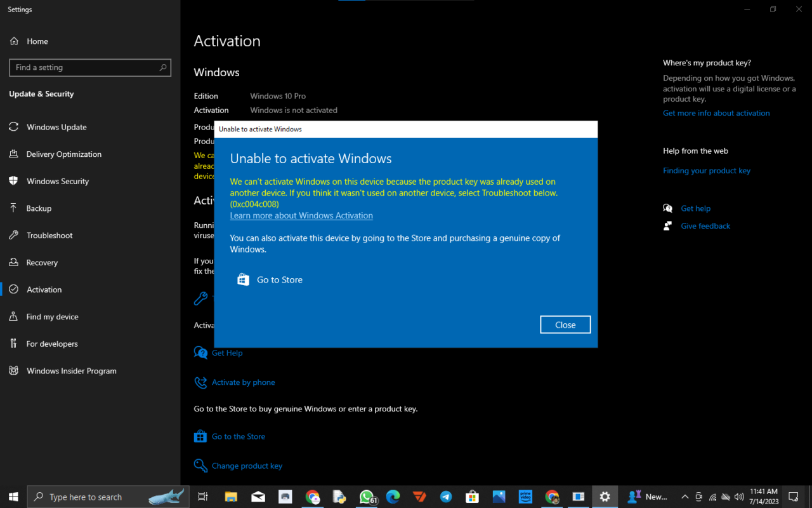The width and height of the screenshot is (812, 508).
Task: Click the Find a setting search field
Action: tap(90, 67)
